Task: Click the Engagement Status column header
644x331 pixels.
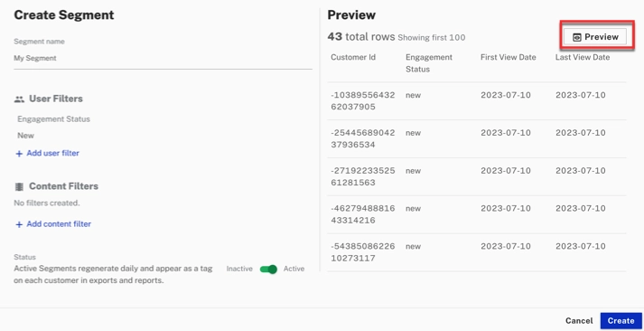Action: [x=429, y=63]
